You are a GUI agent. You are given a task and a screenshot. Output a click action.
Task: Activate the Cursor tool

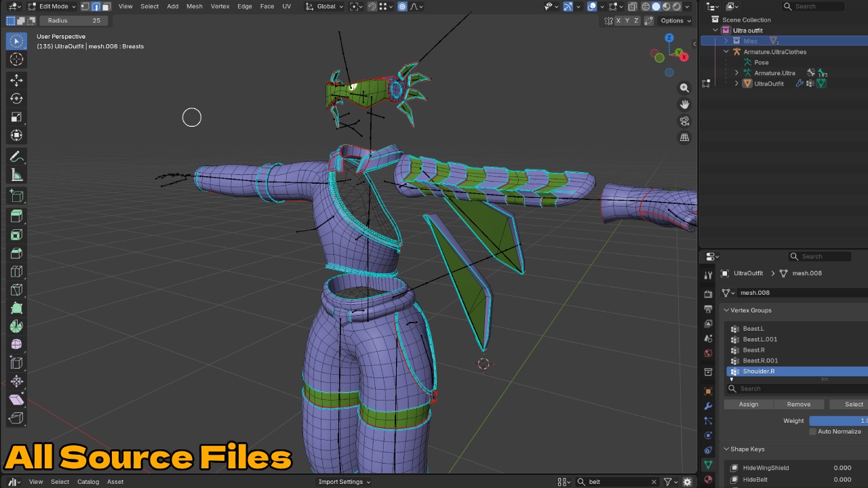point(16,59)
